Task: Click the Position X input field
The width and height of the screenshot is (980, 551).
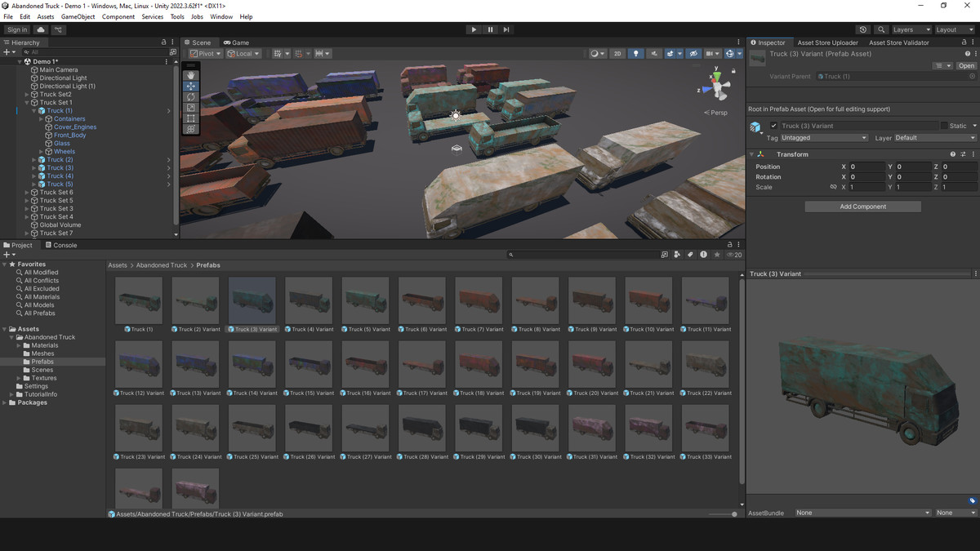Action: pyautogui.click(x=866, y=167)
